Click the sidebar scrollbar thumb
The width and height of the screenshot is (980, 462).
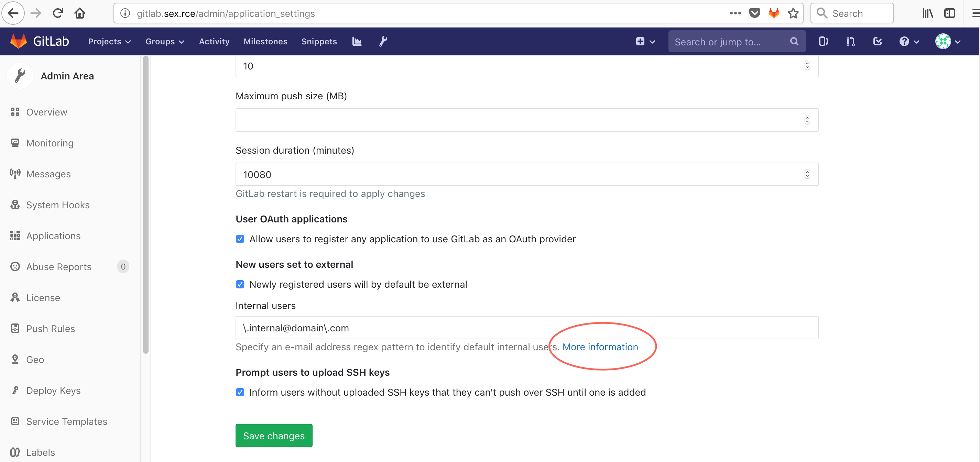pyautogui.click(x=146, y=205)
